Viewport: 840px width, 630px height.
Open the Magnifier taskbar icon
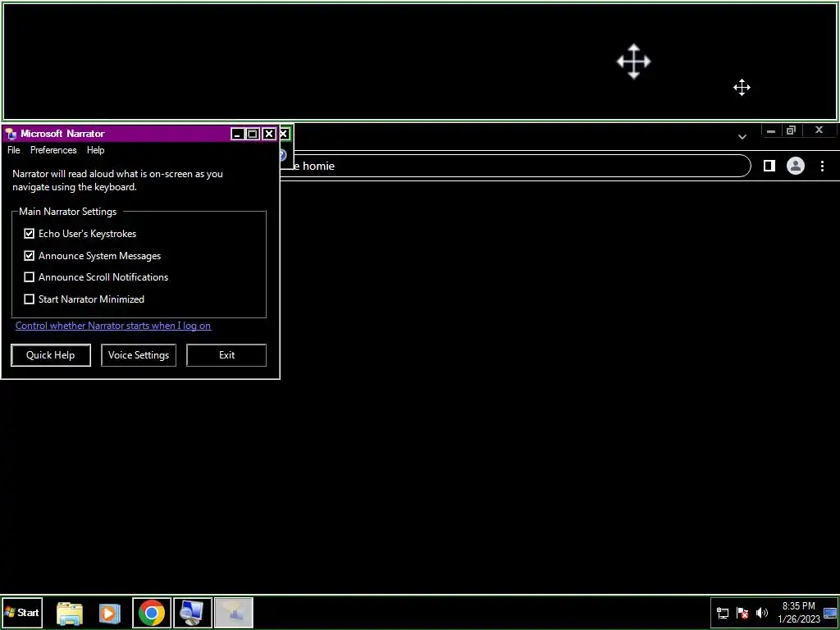(x=192, y=613)
